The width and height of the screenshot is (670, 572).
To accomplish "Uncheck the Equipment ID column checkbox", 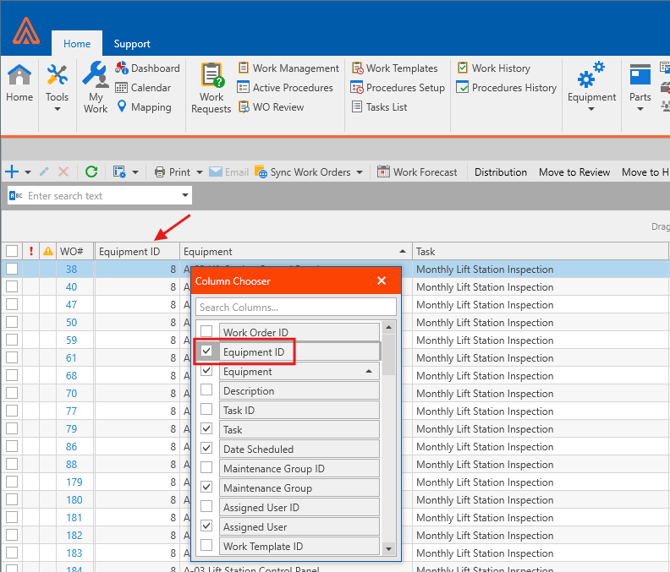I will pyautogui.click(x=207, y=352).
